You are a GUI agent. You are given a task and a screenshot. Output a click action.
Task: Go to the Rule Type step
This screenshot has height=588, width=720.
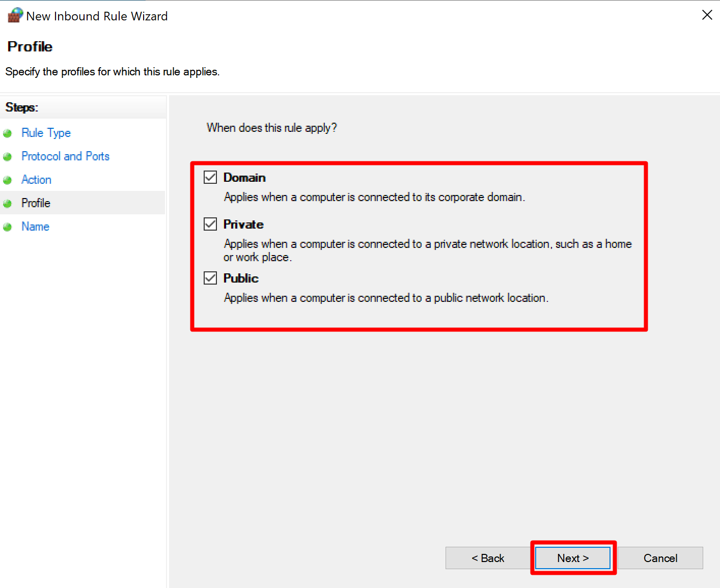(46, 133)
